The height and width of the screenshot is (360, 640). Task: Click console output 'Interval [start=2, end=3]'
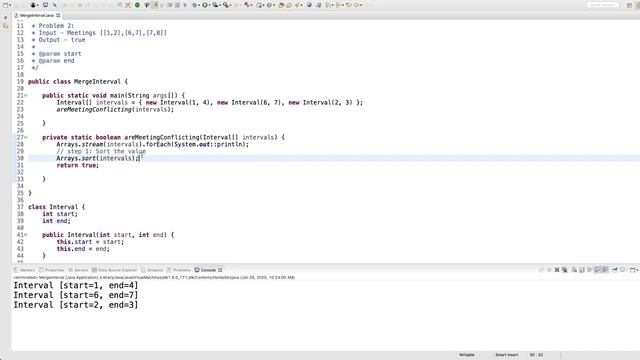tap(76, 305)
